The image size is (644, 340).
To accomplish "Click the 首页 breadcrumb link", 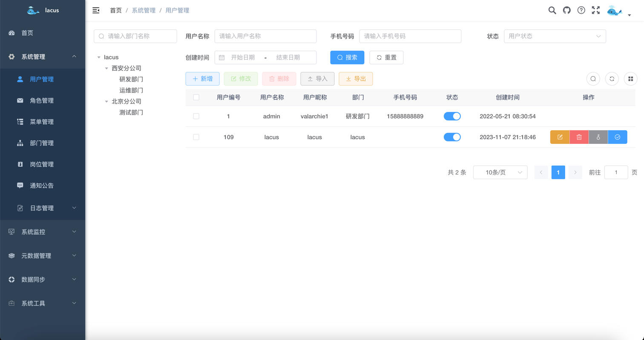I will 116,10.
